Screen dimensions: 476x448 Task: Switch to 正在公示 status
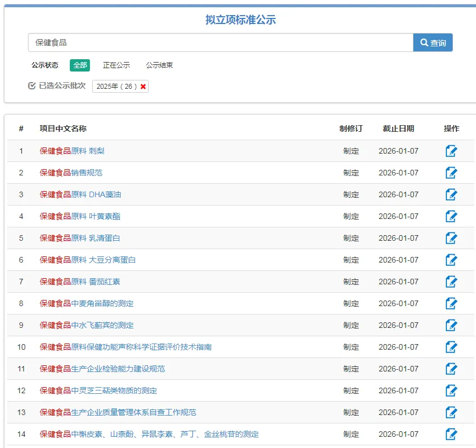pyautogui.click(x=116, y=65)
